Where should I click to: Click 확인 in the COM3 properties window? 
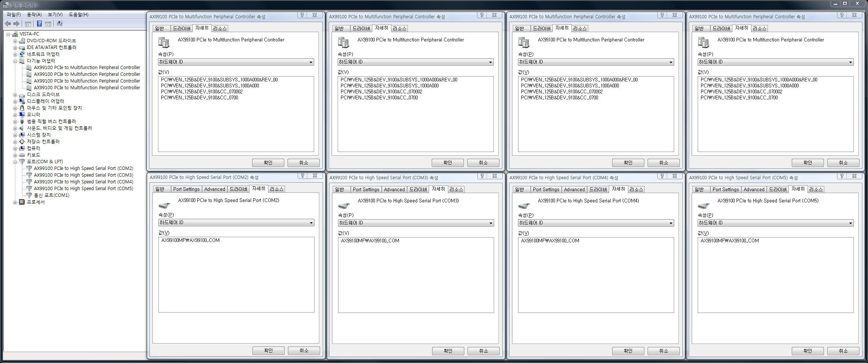(448, 351)
